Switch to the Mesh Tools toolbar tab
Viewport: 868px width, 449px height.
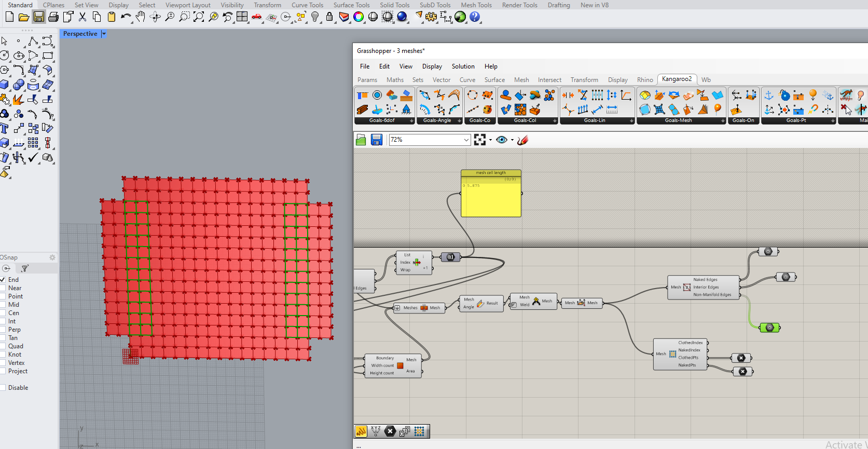(476, 5)
